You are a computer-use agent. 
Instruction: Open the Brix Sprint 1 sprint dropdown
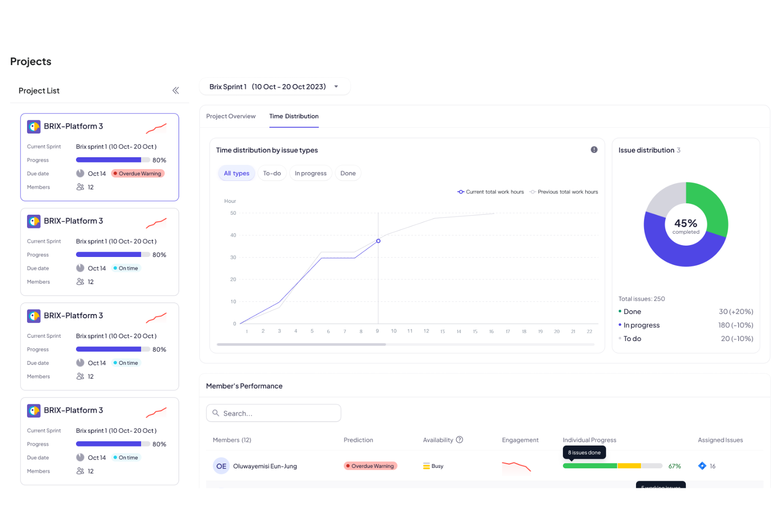pyautogui.click(x=275, y=86)
